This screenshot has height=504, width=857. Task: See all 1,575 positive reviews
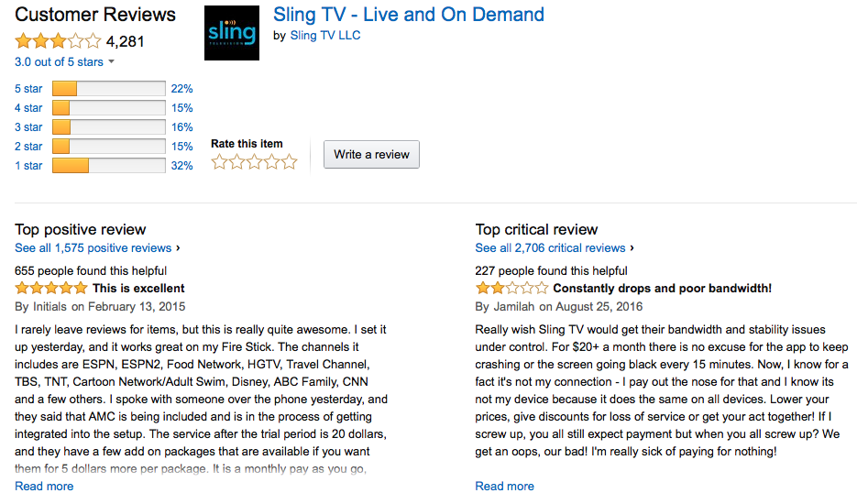[x=93, y=248]
